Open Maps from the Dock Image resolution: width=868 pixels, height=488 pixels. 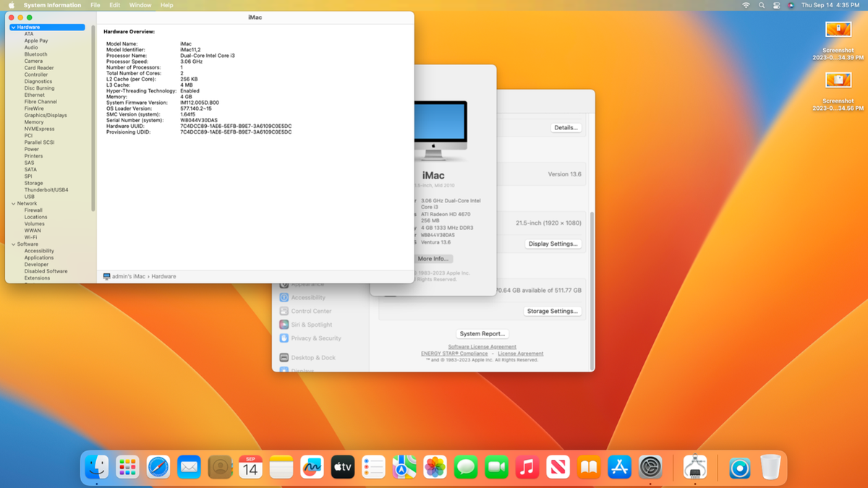pyautogui.click(x=404, y=467)
